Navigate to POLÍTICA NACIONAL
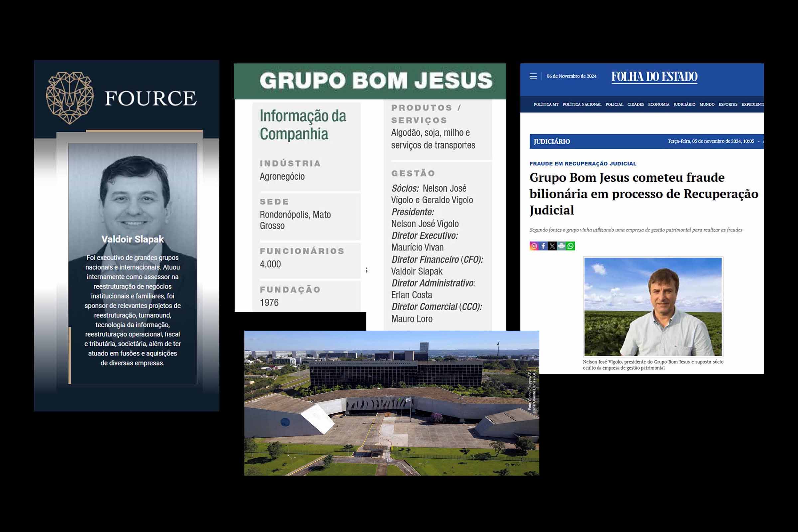 582,105
